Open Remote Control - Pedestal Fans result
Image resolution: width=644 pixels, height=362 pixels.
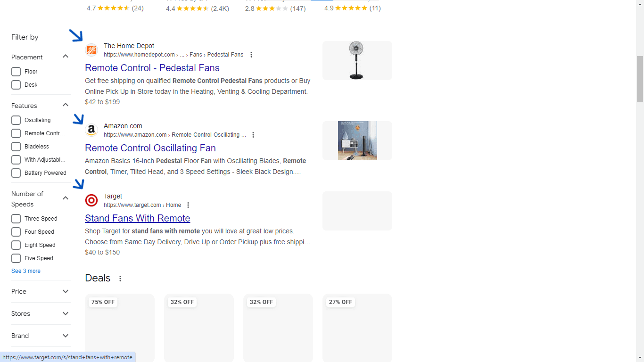152,68
